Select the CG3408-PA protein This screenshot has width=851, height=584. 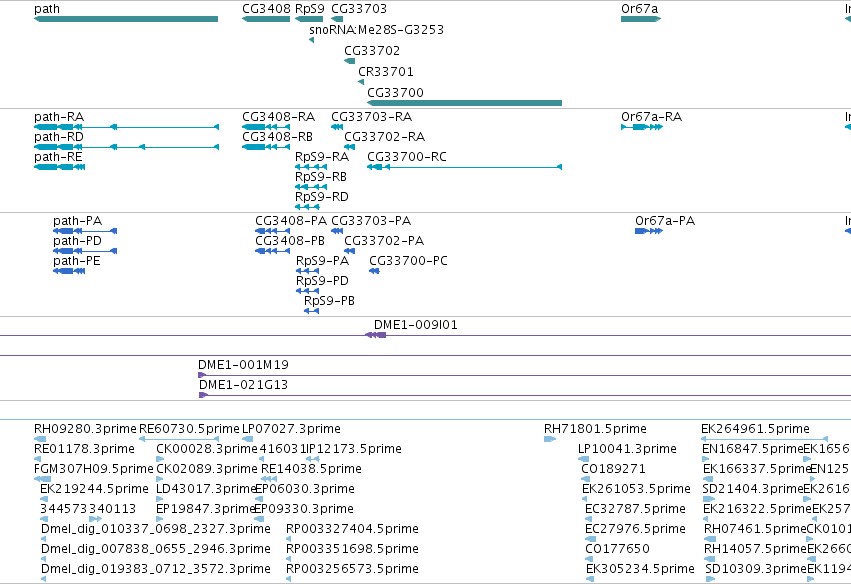tap(272, 231)
